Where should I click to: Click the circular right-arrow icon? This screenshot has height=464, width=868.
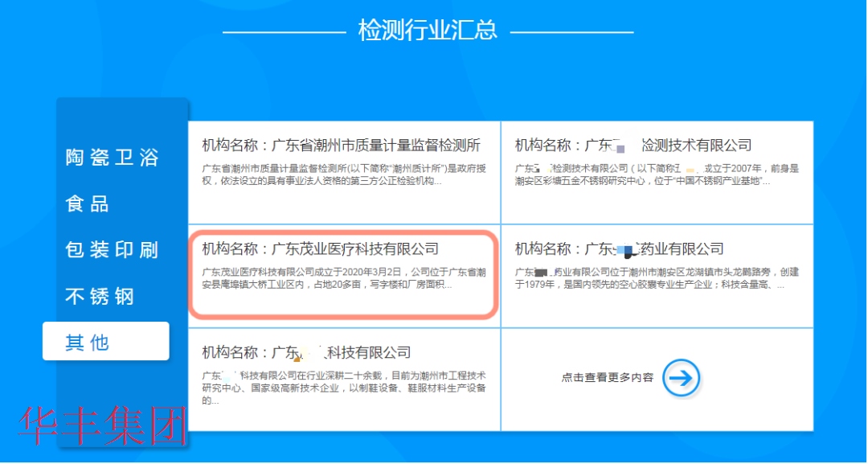click(681, 378)
